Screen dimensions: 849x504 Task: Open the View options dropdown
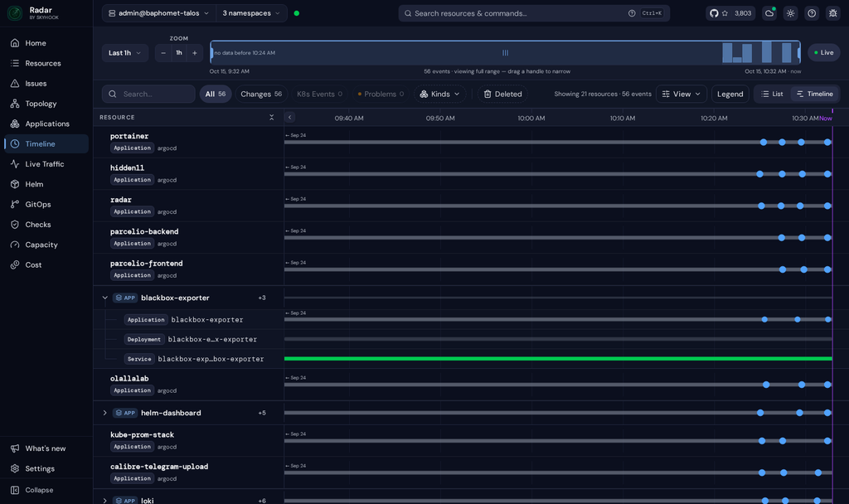[x=682, y=94]
